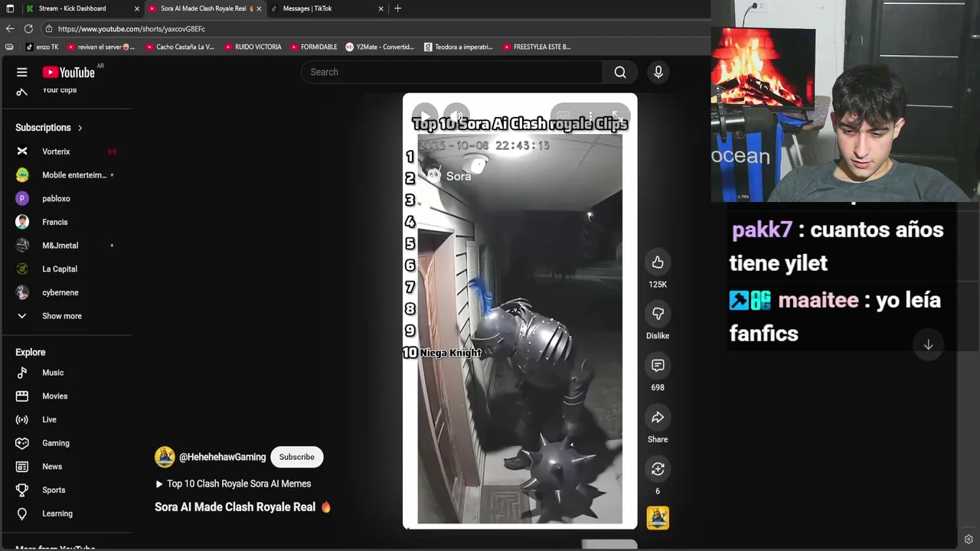The image size is (980, 551).
Task: Open the RUIDO VICTORIA bookmark
Action: coord(253,47)
